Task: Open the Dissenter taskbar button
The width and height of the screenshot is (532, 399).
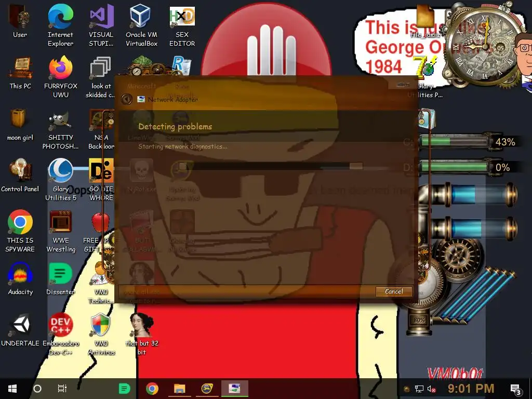Action: (x=124, y=389)
